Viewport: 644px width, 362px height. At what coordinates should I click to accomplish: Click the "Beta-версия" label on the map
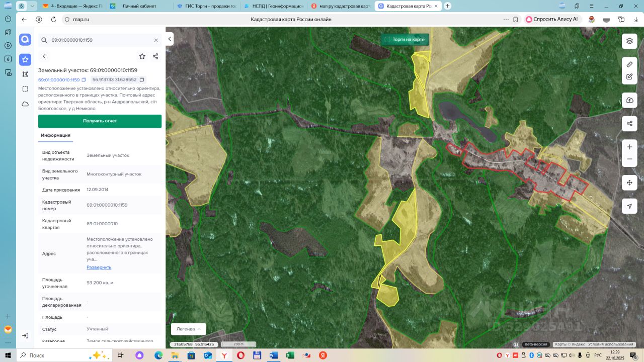coord(535,344)
